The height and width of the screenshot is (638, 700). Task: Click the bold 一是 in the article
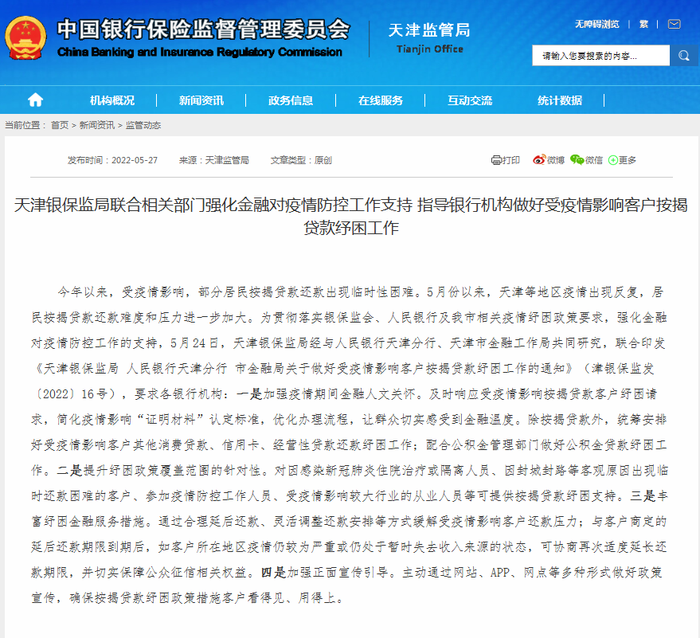(250, 394)
